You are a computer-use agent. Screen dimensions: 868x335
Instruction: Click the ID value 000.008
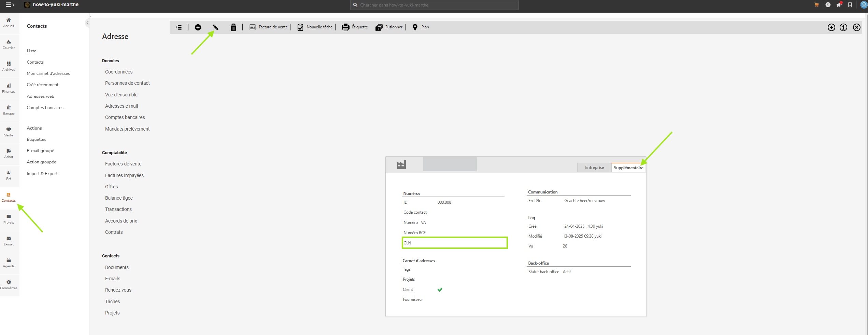coord(444,202)
